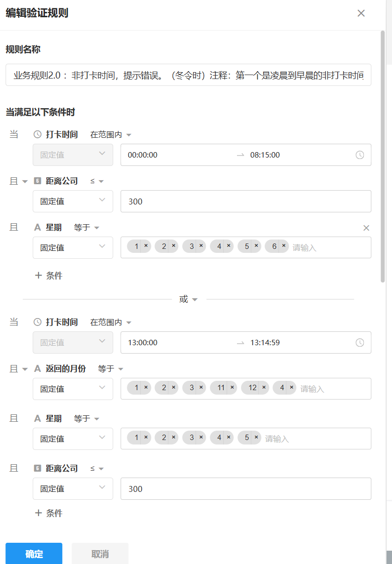
Task: Change 等于 operator for 返回的月份
Action: (x=110, y=369)
